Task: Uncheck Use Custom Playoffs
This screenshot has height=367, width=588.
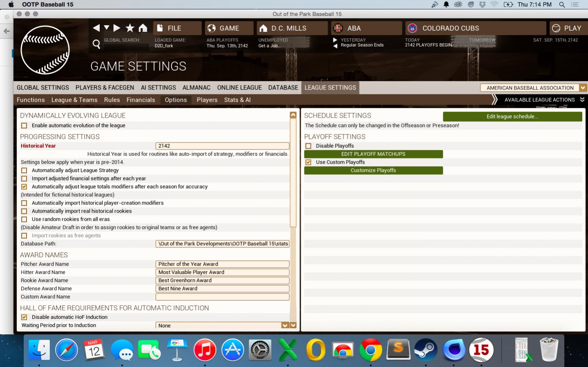Action: click(309, 162)
